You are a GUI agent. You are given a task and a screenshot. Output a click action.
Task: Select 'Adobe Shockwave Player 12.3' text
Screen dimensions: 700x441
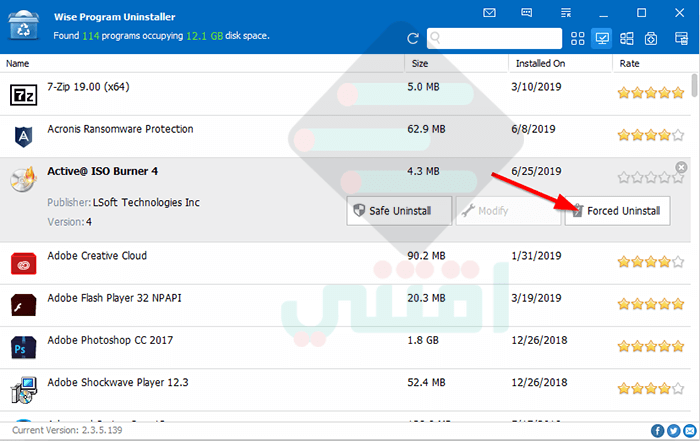pos(118,383)
